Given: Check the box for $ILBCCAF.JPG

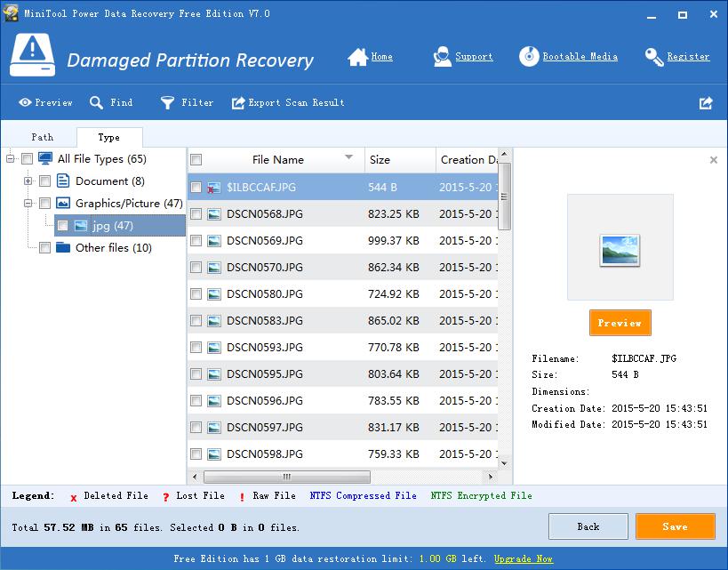Looking at the screenshot, I should pos(196,188).
